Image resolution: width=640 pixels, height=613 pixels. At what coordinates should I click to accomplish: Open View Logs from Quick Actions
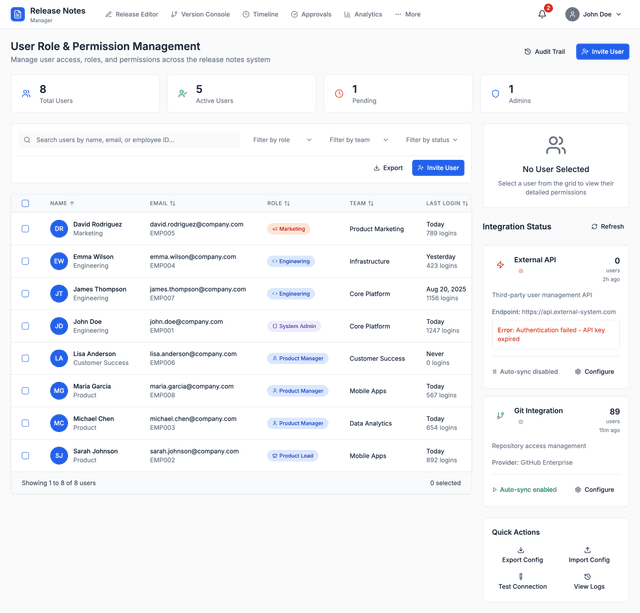[587, 581]
